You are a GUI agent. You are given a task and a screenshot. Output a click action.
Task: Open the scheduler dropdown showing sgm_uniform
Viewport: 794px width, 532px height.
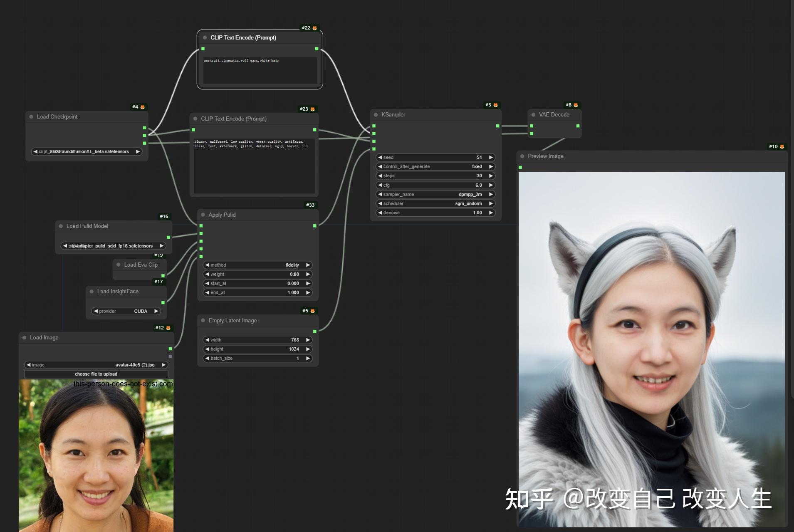coord(435,203)
